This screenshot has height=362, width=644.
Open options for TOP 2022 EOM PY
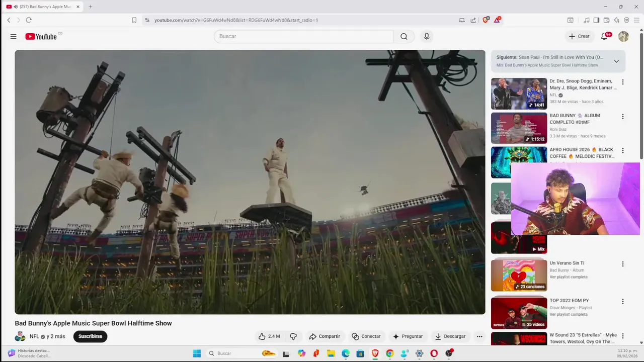point(623,302)
